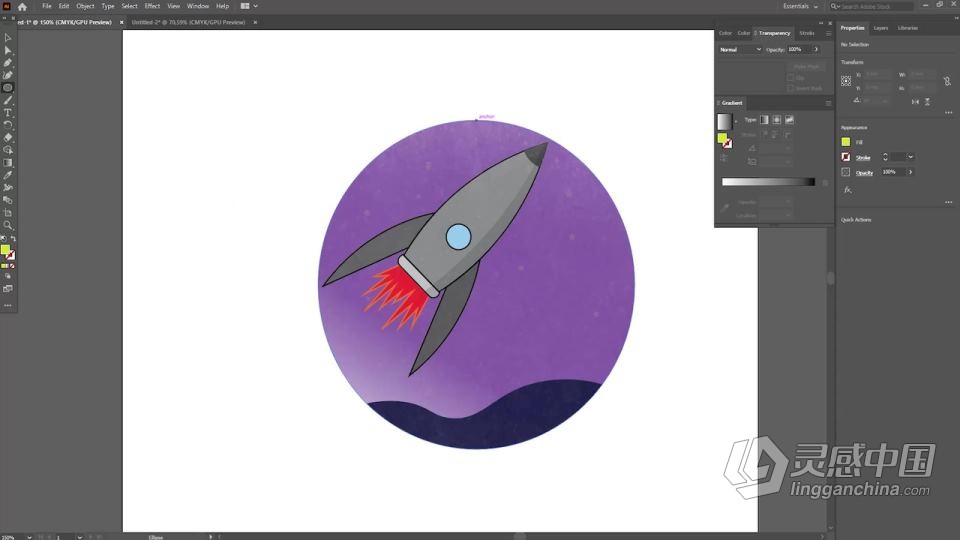The height and width of the screenshot is (540, 960).
Task: Expand the Transparency opacity slider arrow
Action: pos(816,50)
